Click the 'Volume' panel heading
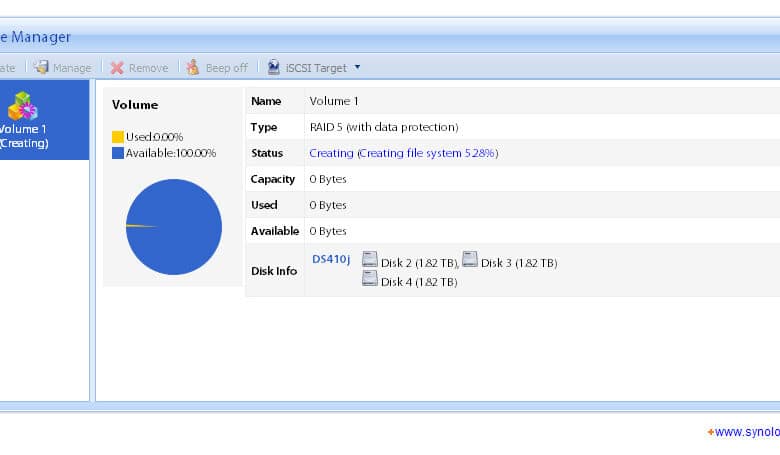 (x=135, y=105)
